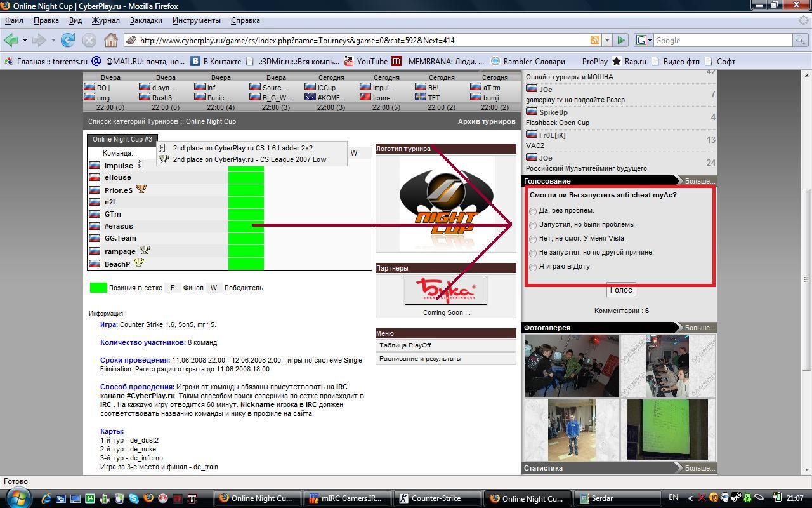
Task: Click the trophy icon next to Prior.eS
Action: (x=141, y=189)
